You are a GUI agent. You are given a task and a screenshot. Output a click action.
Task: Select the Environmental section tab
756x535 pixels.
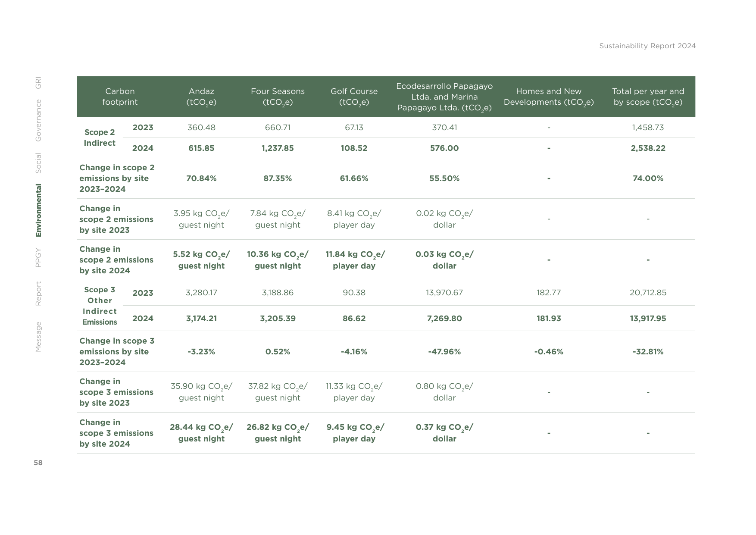pos(38,210)
